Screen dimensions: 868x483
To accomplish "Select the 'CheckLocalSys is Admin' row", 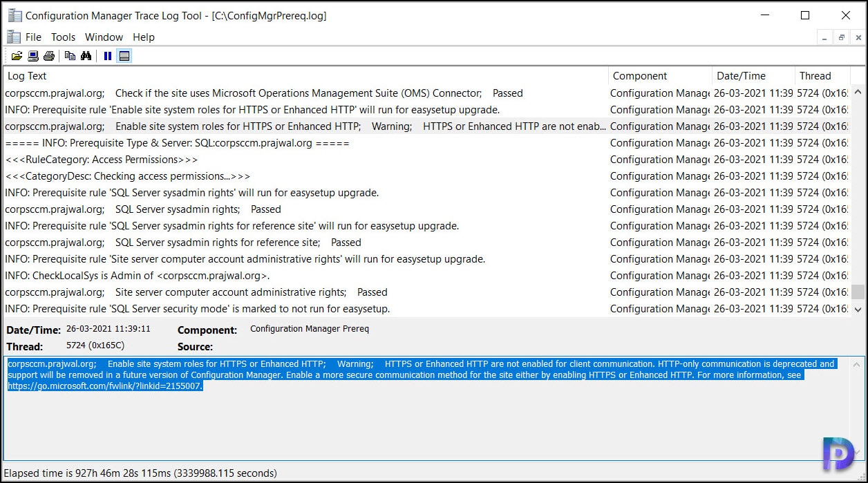I will [426, 276].
